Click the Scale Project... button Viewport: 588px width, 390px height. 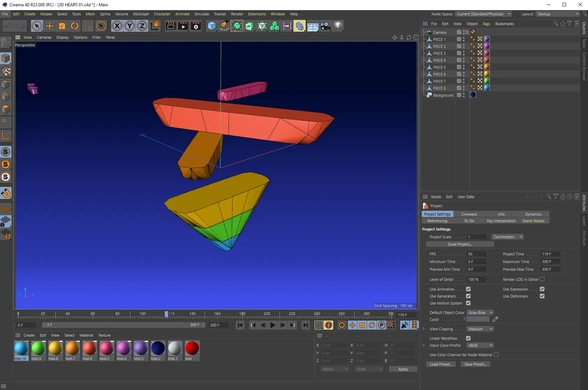pyautogui.click(x=460, y=244)
